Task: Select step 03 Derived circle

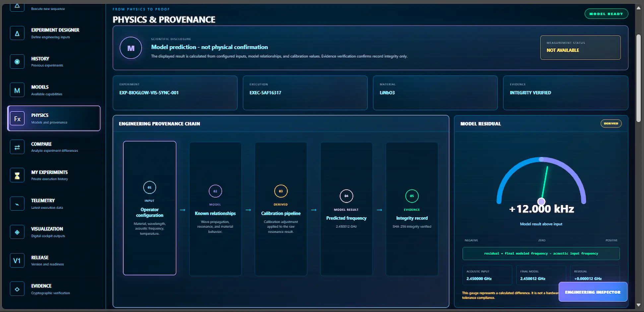Action: (281, 191)
